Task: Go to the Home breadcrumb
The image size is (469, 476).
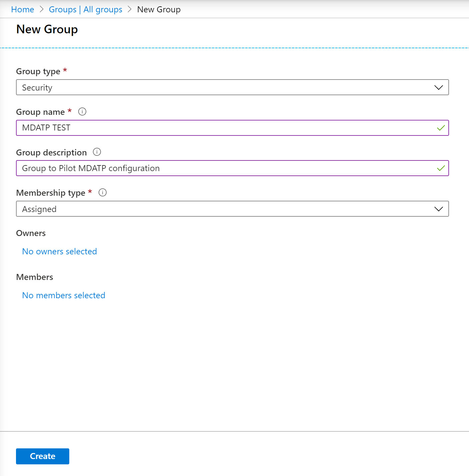Action: [23, 9]
